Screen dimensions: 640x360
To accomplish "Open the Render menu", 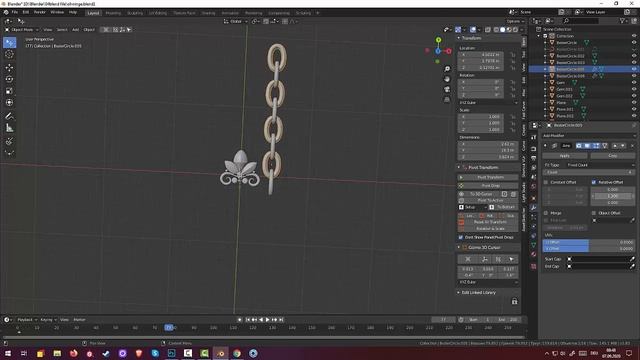I will (x=40, y=12).
